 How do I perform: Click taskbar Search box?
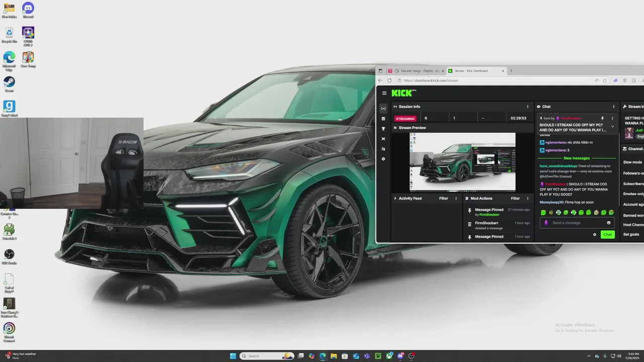click(267, 356)
